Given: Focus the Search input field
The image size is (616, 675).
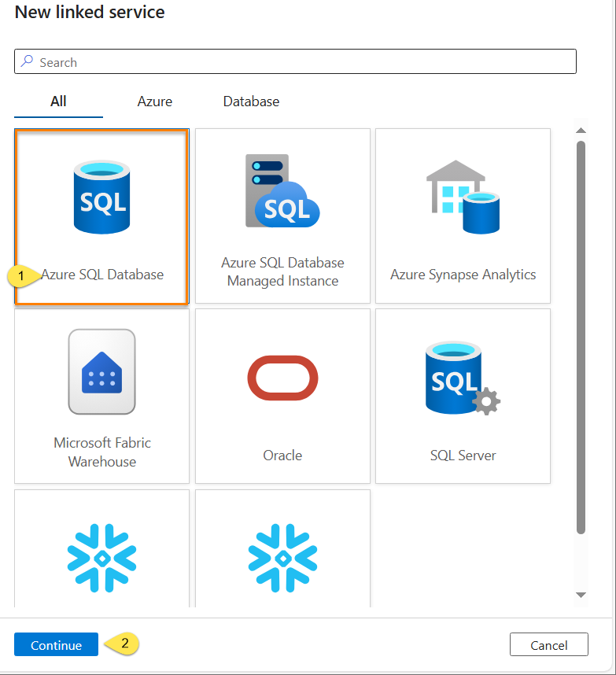Looking at the screenshot, I should (295, 61).
